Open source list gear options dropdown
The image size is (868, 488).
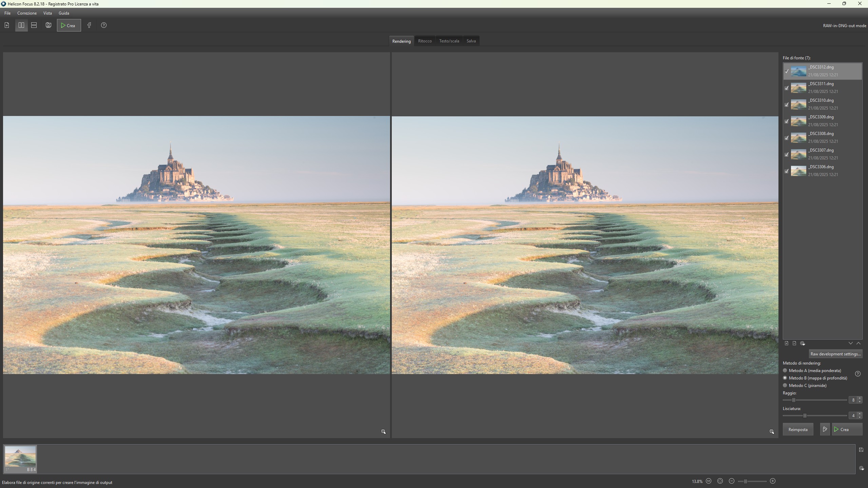tap(803, 344)
